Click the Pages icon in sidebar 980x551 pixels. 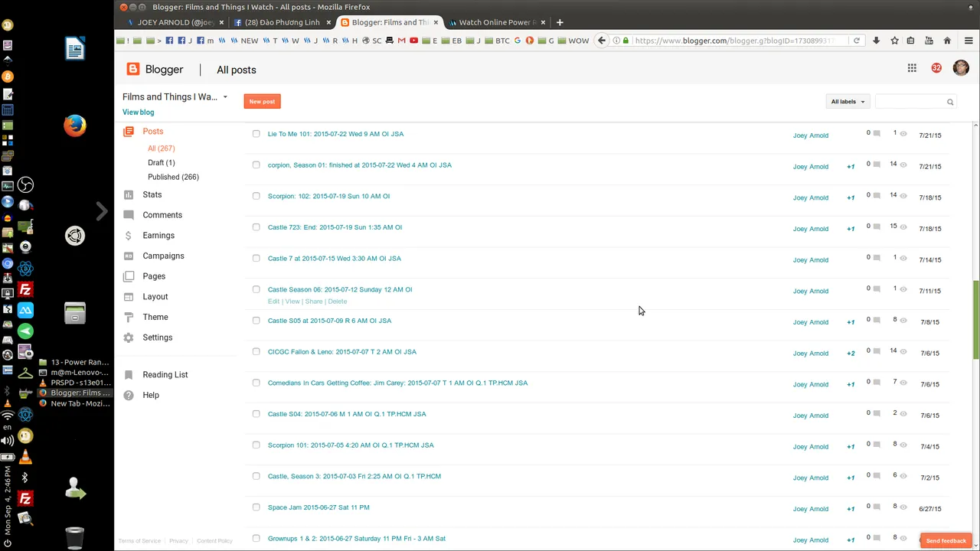tap(129, 276)
